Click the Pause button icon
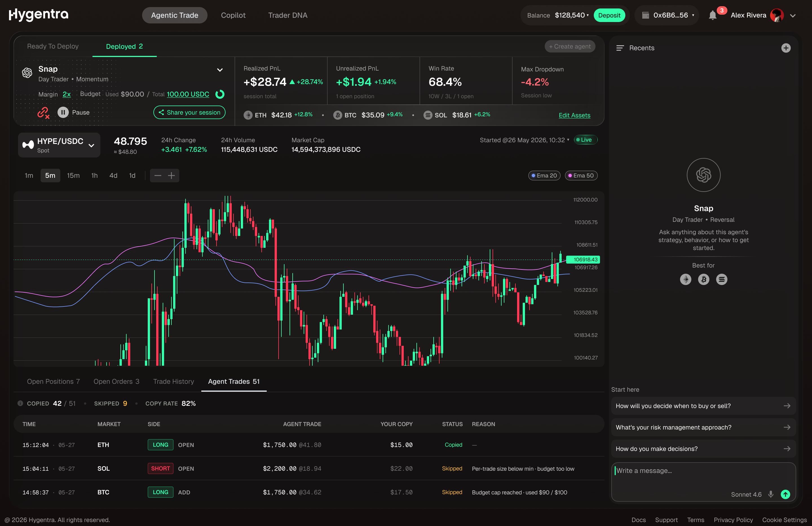 point(63,112)
